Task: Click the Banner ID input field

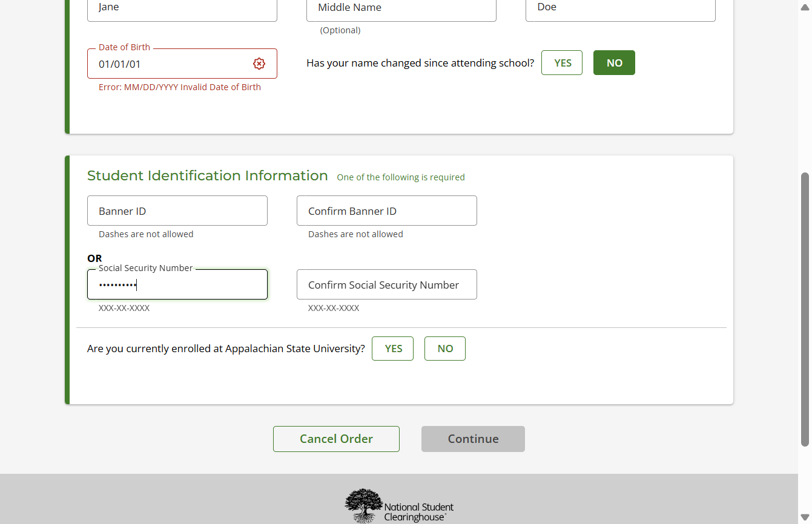Action: tap(177, 211)
